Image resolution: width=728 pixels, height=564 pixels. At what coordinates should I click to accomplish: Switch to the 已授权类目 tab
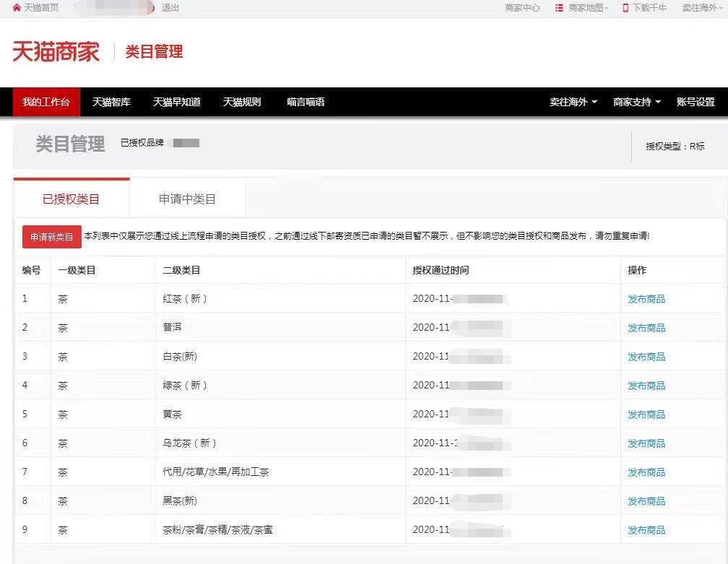tap(71, 198)
